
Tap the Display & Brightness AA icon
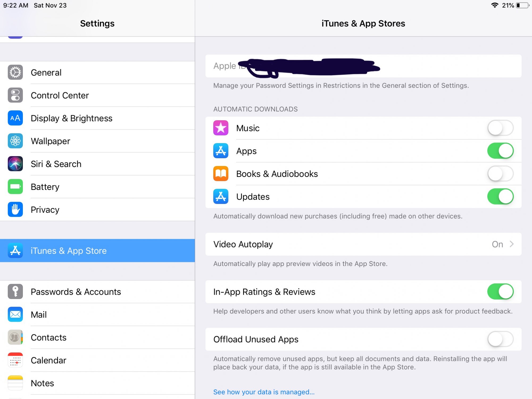point(15,118)
